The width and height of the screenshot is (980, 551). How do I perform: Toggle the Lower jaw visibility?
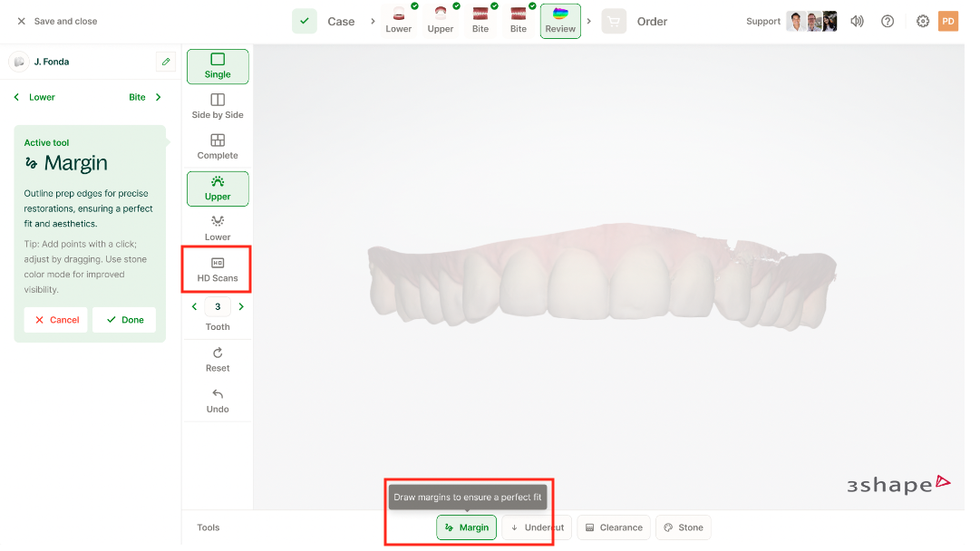click(218, 228)
